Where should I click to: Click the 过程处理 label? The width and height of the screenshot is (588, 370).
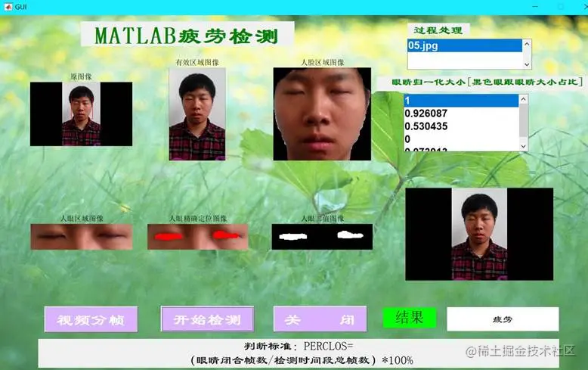point(438,30)
